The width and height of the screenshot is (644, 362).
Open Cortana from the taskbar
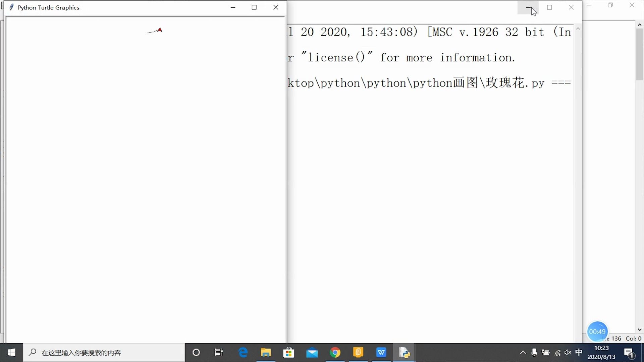[196, 353]
